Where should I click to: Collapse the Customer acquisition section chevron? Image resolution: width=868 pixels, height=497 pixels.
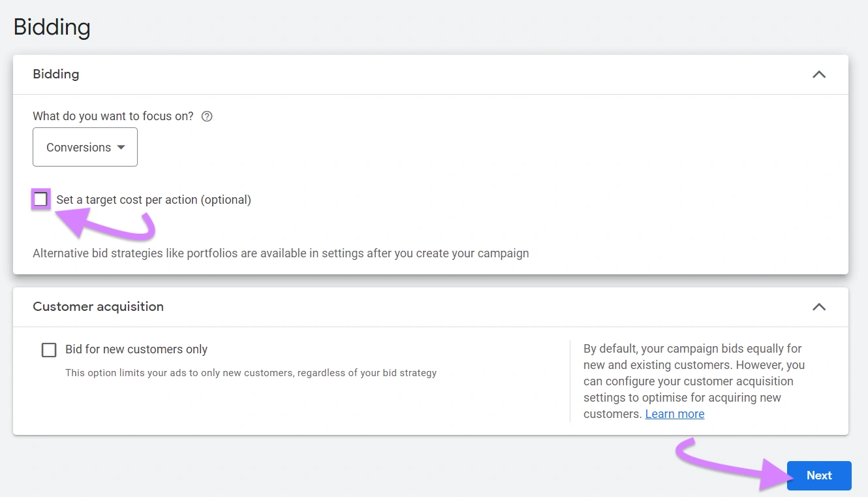tap(819, 307)
